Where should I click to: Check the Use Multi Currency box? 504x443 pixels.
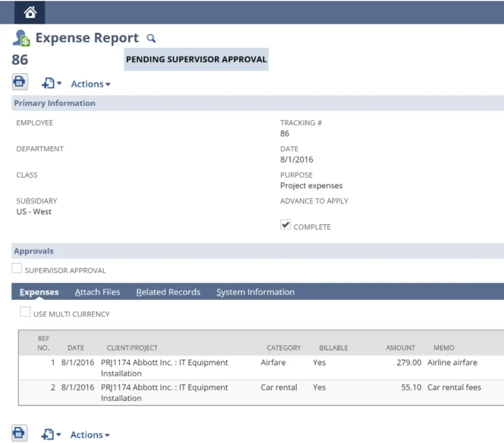tap(25, 312)
